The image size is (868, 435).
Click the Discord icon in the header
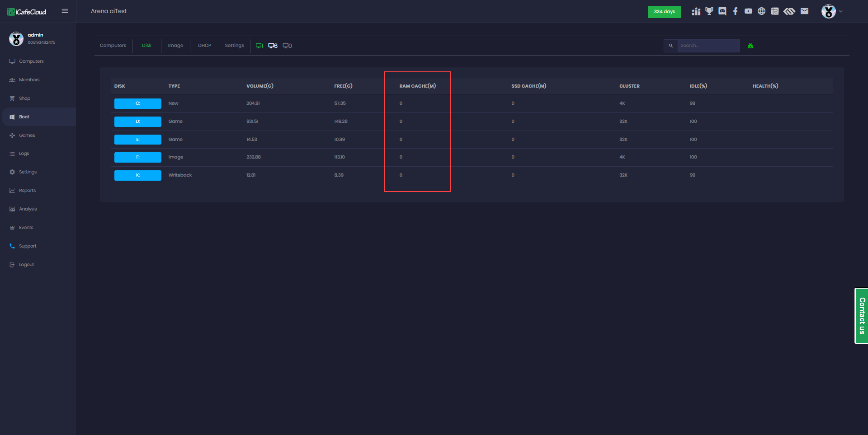[722, 11]
